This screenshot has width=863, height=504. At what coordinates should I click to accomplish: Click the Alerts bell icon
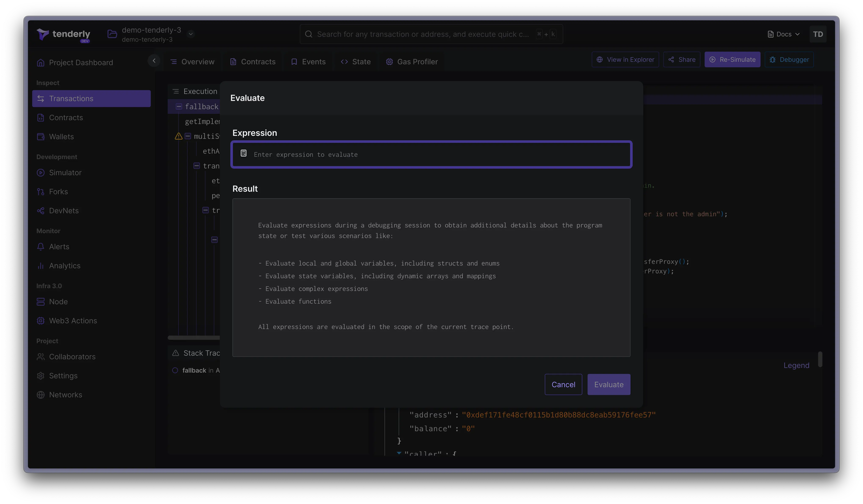click(x=41, y=247)
